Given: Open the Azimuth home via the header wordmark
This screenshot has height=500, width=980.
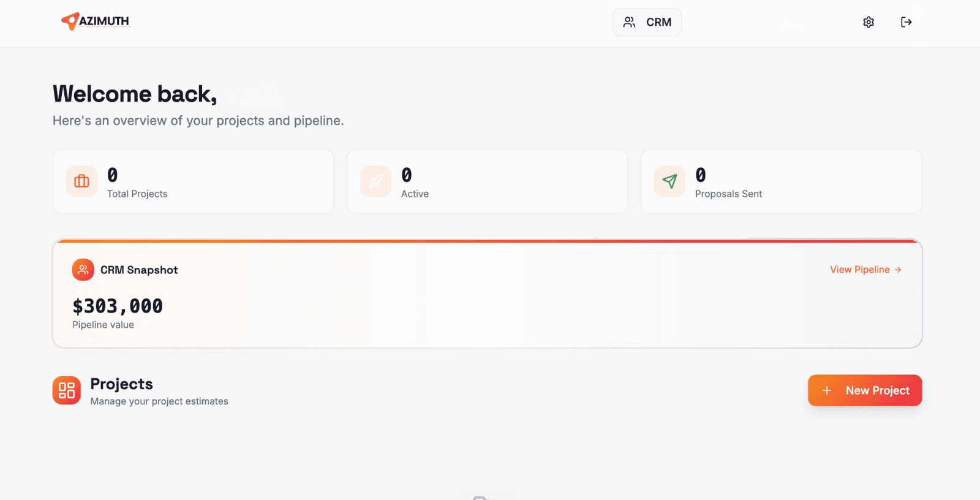Looking at the screenshot, I should click(103, 21).
